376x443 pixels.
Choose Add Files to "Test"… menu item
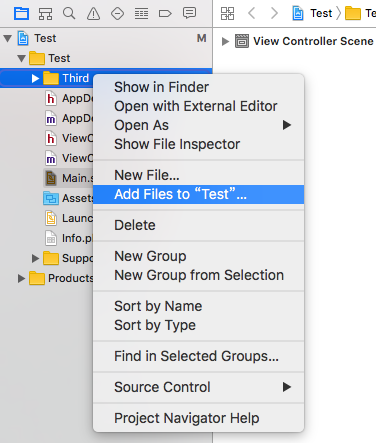(x=199, y=194)
